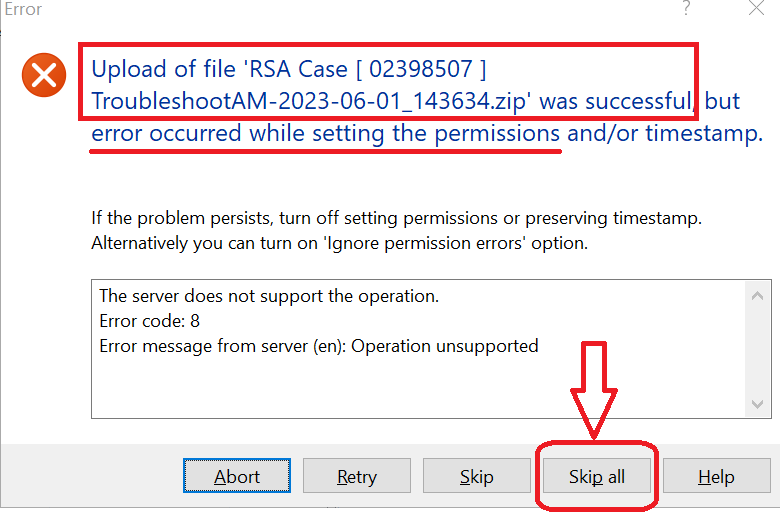
Task: Retry the upload with Retry button
Action: tap(357, 477)
